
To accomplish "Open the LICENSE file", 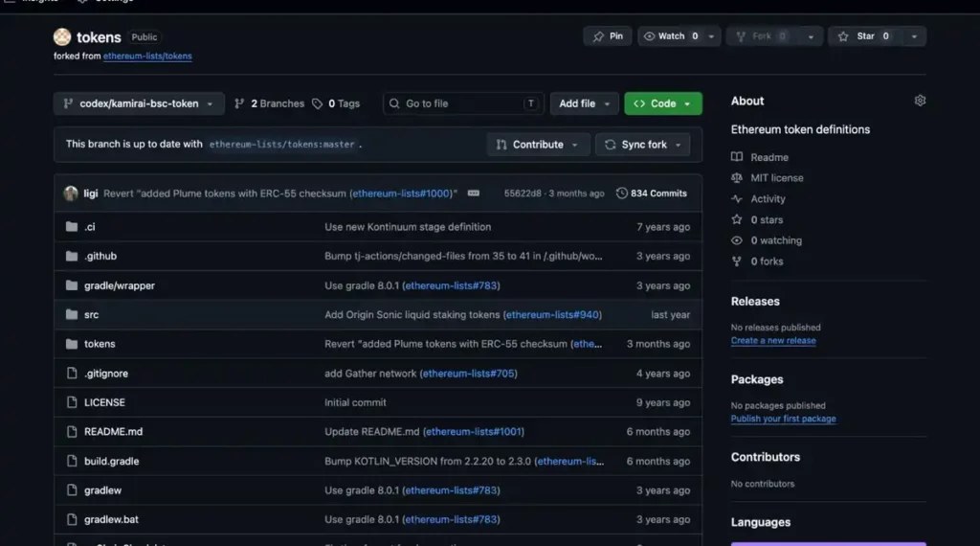I will click(104, 402).
